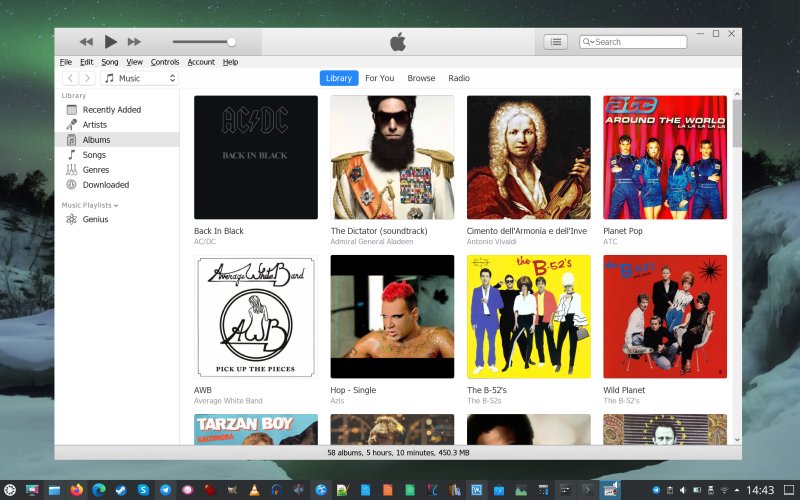Open Steam from the taskbar
This screenshot has height=500, width=800.
[121, 490]
